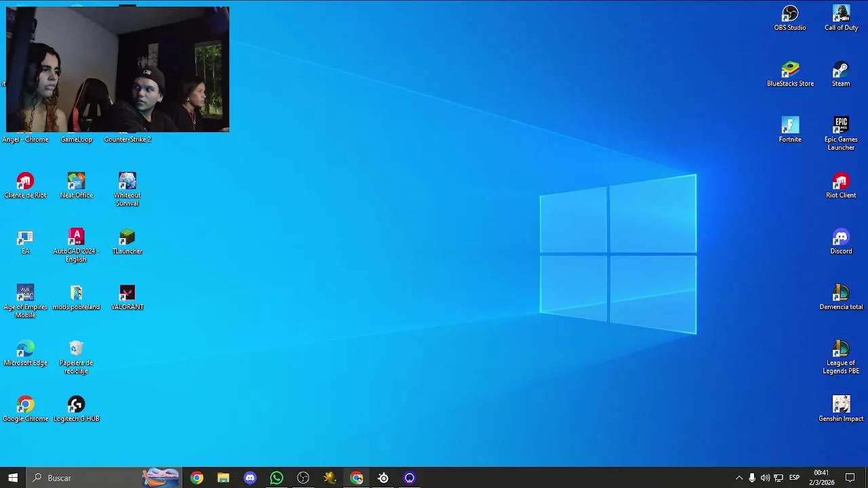Open the purple circle app in taskbar
The image size is (868, 488).
(x=410, y=478)
